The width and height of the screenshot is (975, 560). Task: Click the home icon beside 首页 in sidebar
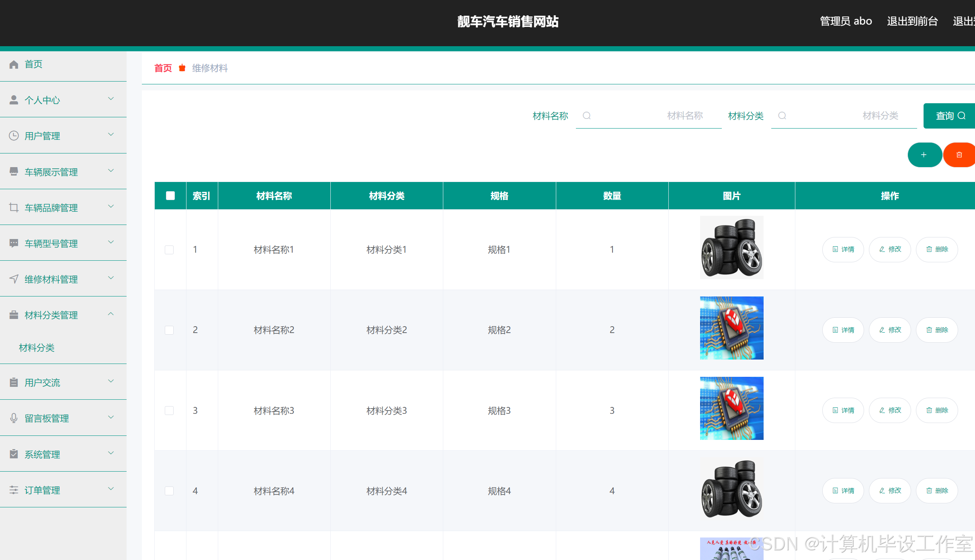click(x=14, y=64)
